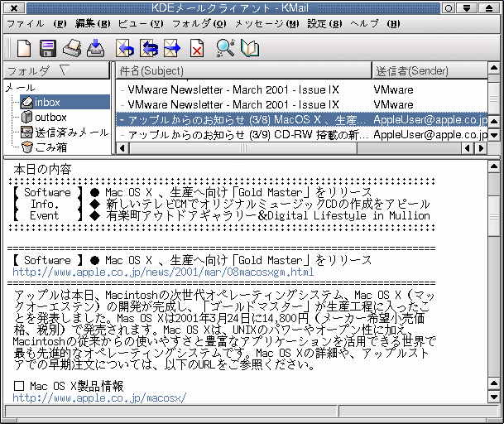Select the second VMware Newsletter March 2001 message
The height and width of the screenshot is (424, 504).
(x=301, y=104)
